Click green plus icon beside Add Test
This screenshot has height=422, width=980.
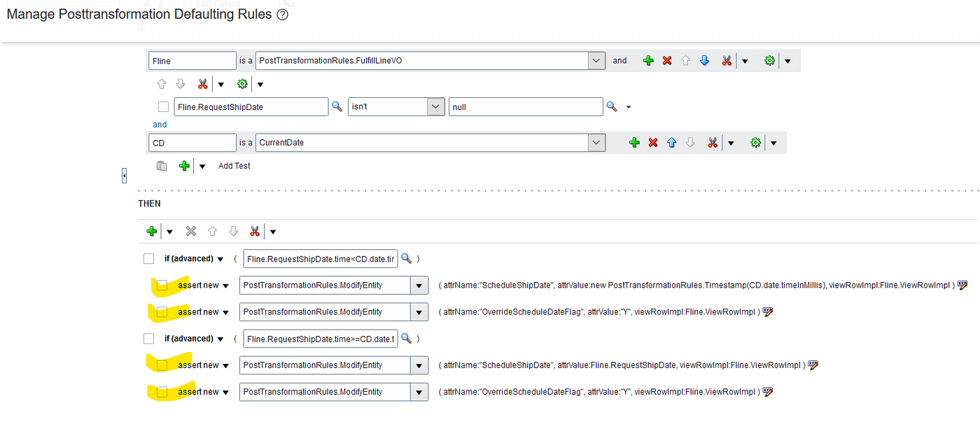pos(185,166)
